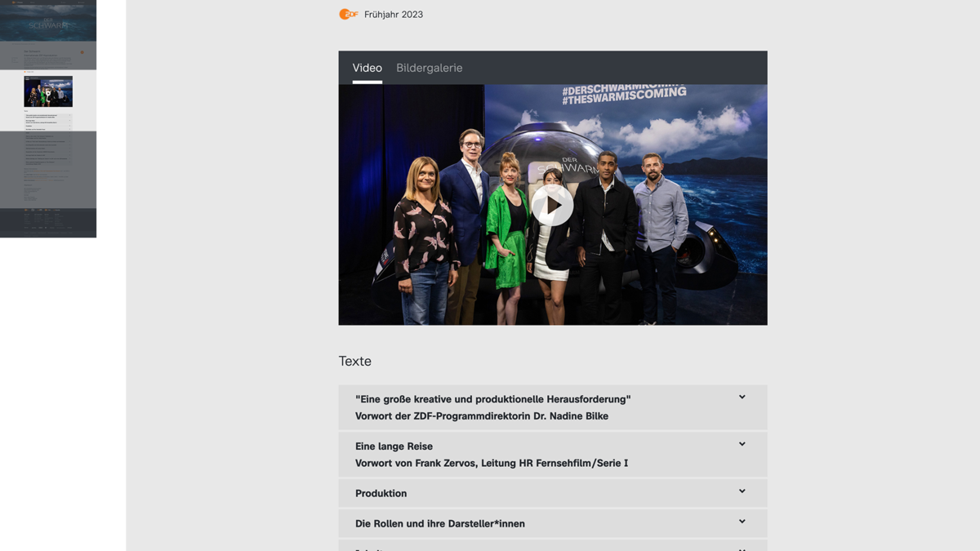Viewport: 980px width, 551px height.
Task: Switch to the Bildergalerie tab
Action: [430, 68]
